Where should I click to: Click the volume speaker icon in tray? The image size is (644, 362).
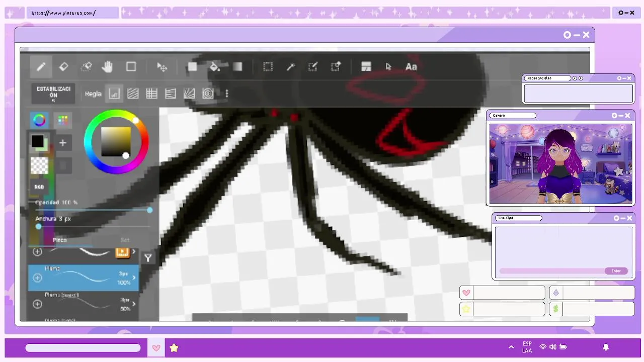click(x=553, y=347)
